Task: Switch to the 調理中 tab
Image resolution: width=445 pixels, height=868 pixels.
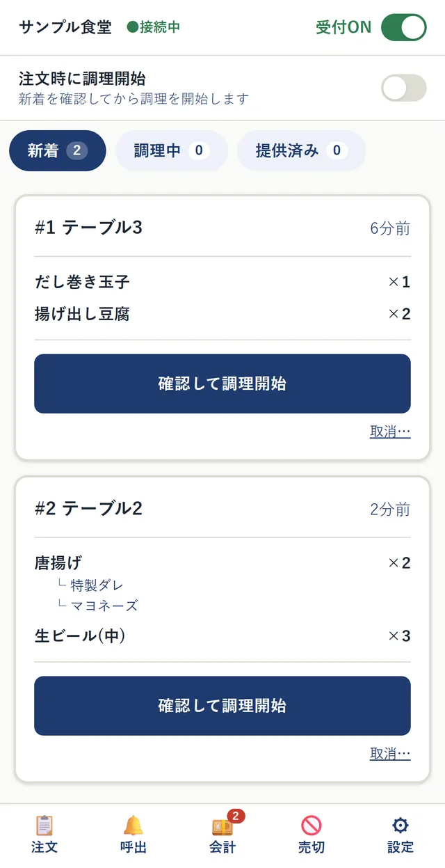Action: coord(172,150)
